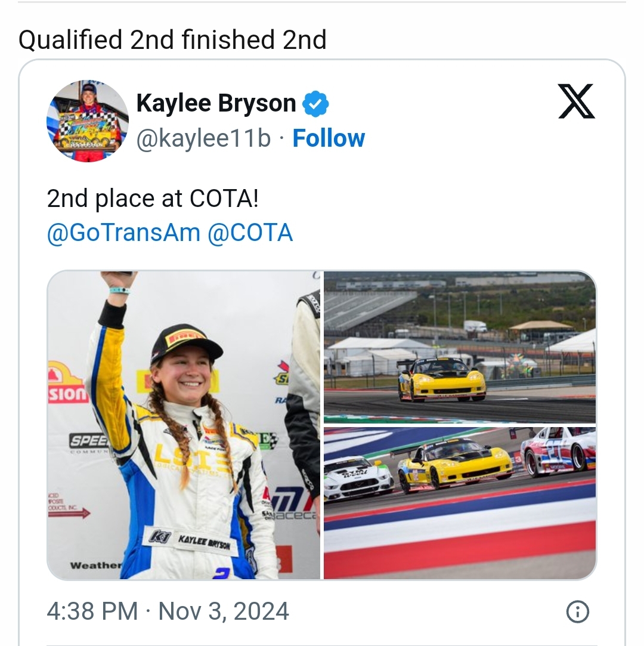The image size is (644, 646).
Task: Click the red-white-blue car in bottom photo
Action: (558, 450)
